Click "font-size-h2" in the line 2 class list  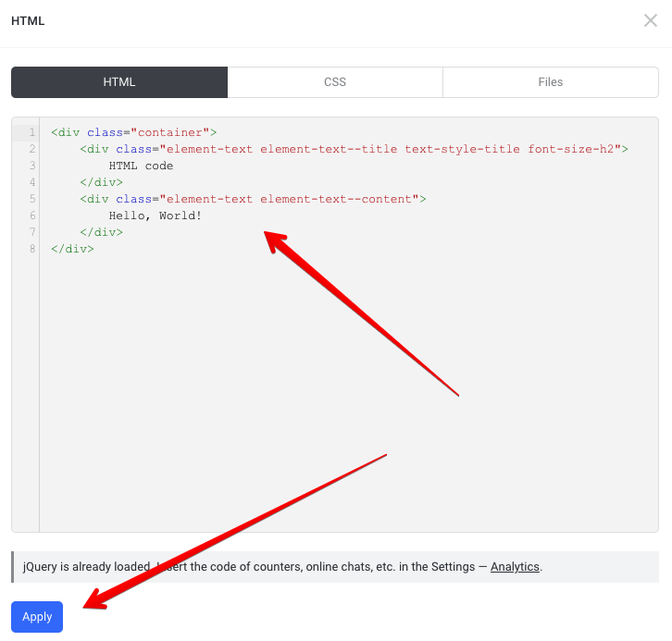(x=570, y=149)
